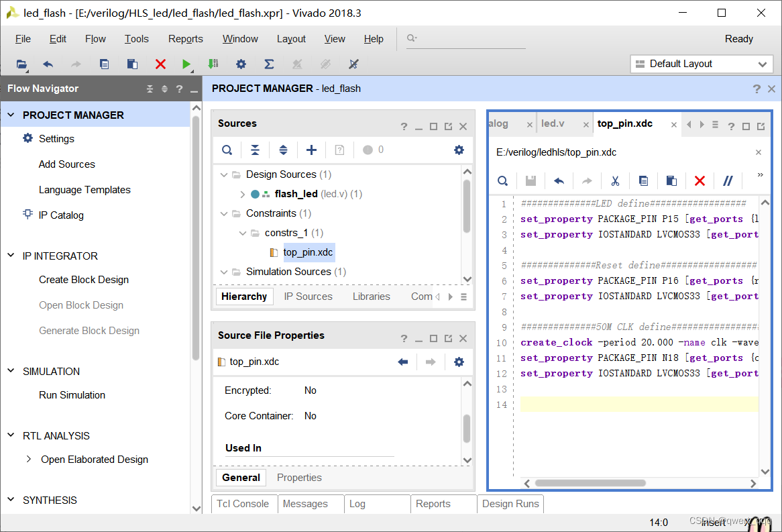Open Source File Properties settings gear

pyautogui.click(x=459, y=362)
